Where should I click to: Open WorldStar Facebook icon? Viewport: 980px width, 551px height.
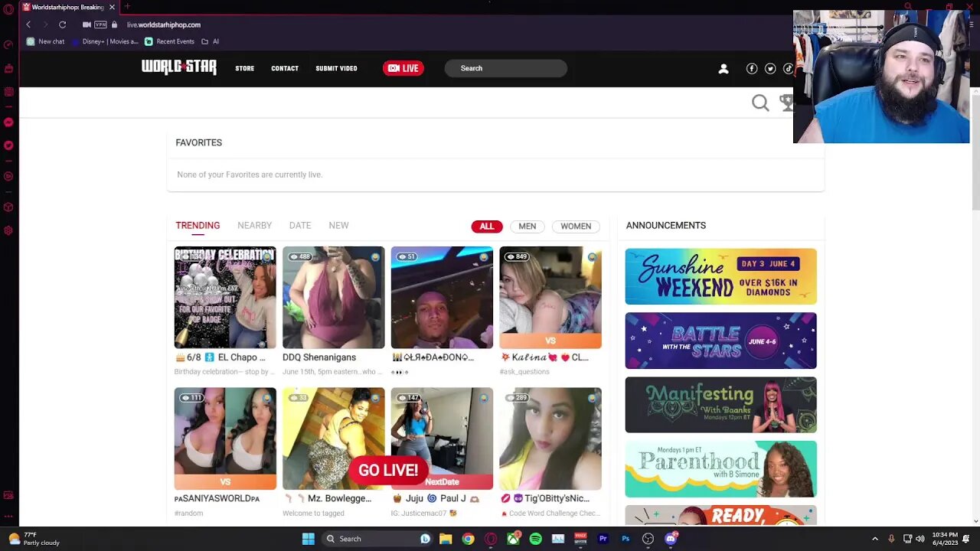tap(752, 69)
